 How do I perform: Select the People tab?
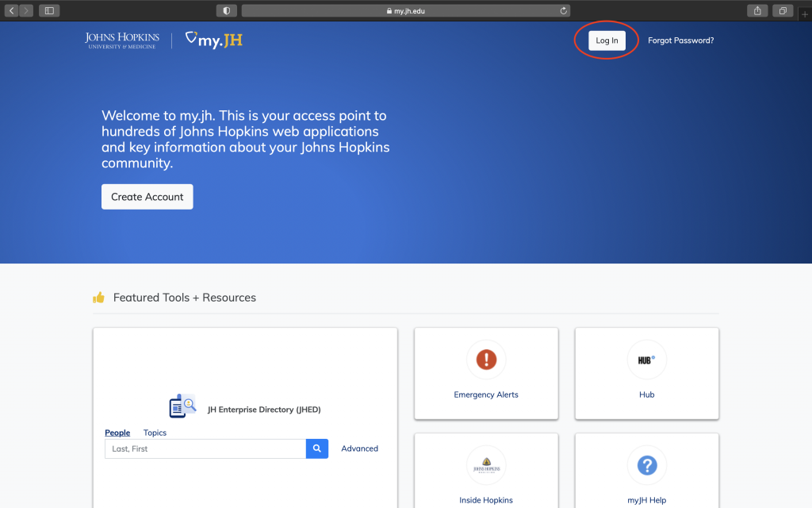[117, 433]
